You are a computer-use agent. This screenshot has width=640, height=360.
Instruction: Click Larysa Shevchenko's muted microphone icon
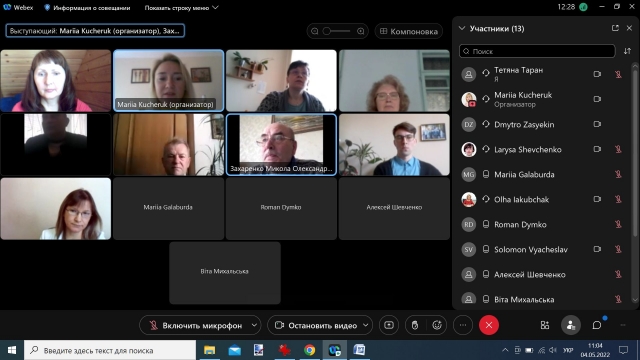(x=618, y=149)
